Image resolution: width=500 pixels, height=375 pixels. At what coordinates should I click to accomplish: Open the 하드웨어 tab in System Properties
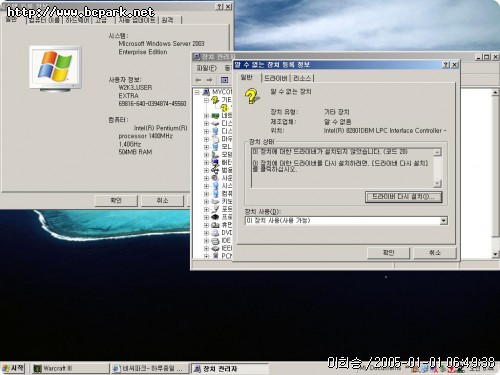(x=77, y=20)
